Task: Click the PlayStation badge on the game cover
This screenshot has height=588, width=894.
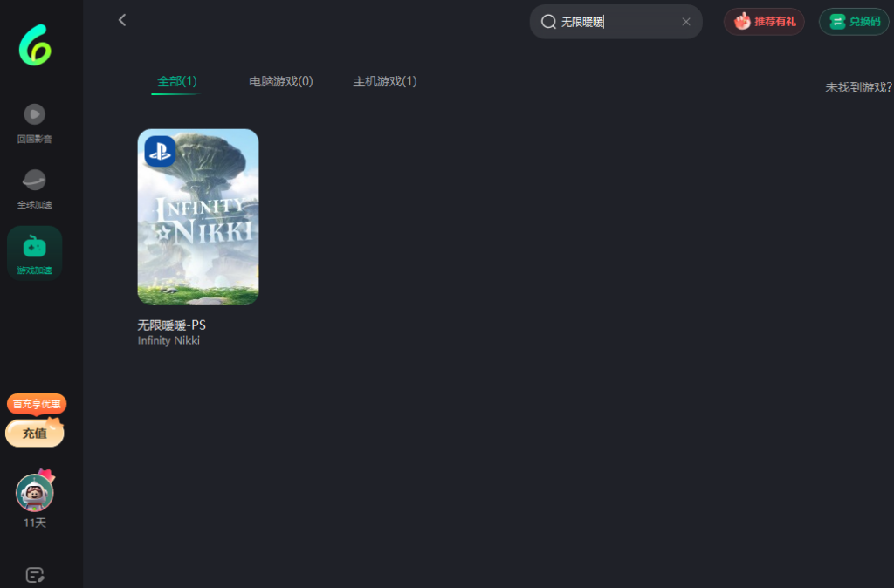Action: coord(160,151)
